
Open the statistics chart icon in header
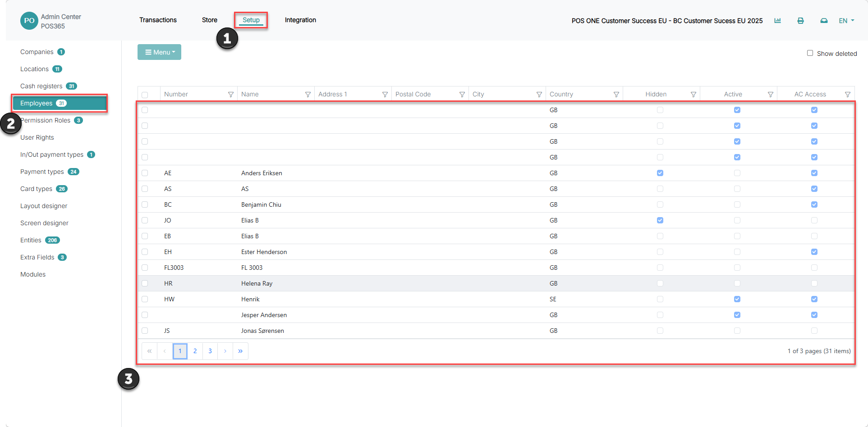[x=778, y=21]
